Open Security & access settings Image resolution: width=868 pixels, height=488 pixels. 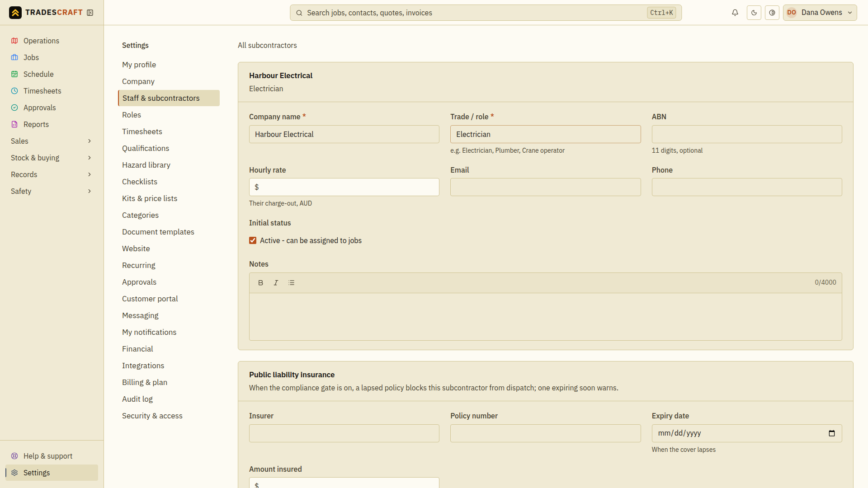[x=169, y=416]
